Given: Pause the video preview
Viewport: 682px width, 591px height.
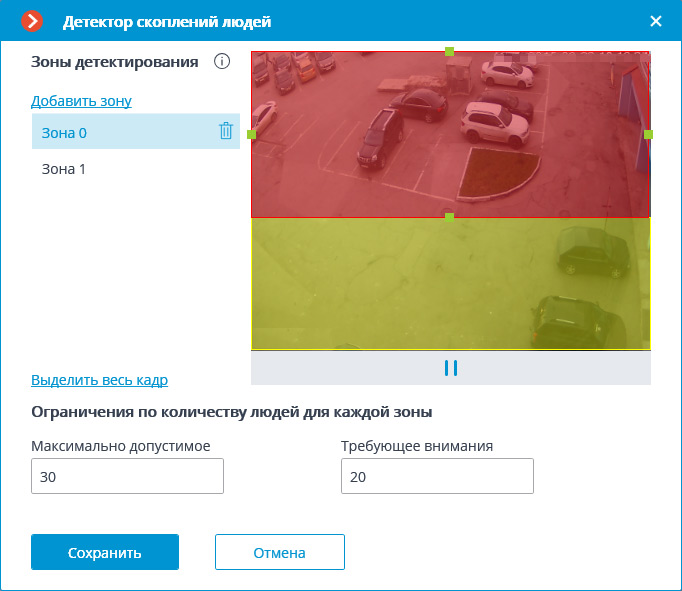Looking at the screenshot, I should [450, 368].
